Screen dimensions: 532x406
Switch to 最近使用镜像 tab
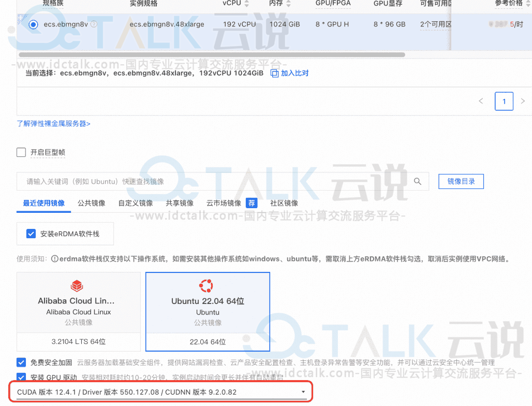tap(44, 203)
